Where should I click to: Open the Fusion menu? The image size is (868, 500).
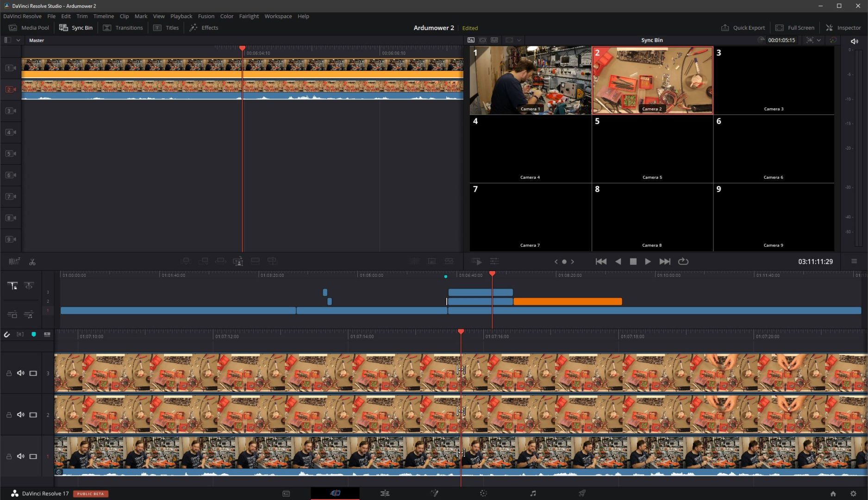(x=206, y=16)
